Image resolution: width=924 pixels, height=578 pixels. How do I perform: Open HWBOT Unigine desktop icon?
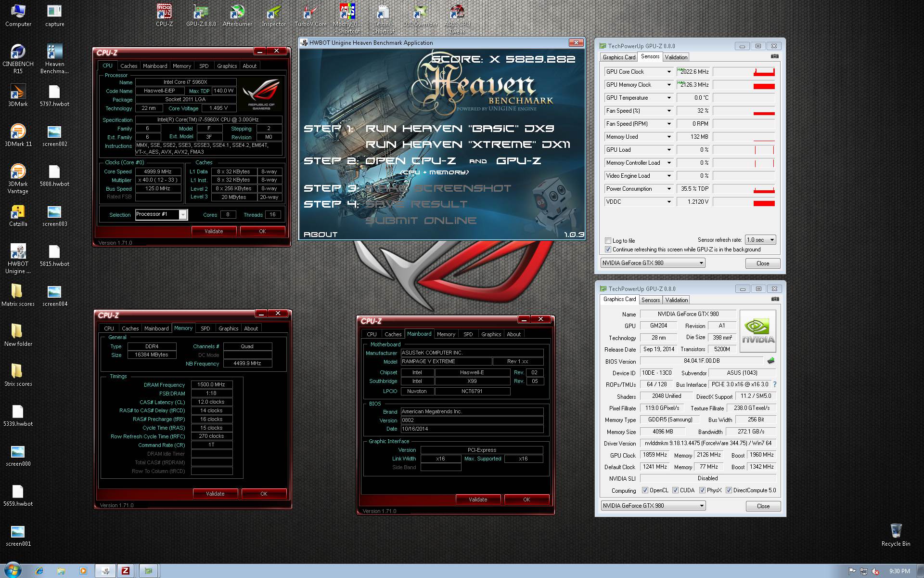18,259
